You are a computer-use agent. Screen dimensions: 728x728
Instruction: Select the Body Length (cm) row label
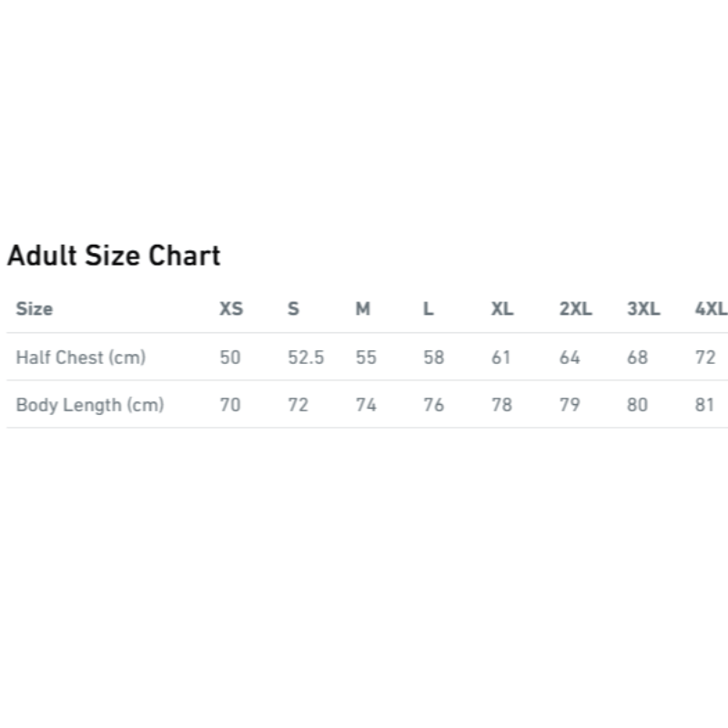click(90, 404)
